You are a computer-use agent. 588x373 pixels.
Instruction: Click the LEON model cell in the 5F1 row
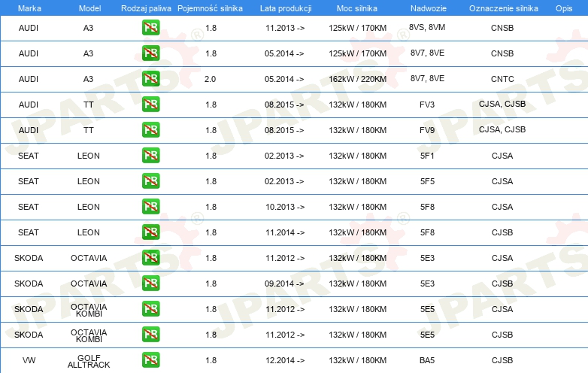pyautogui.click(x=89, y=156)
